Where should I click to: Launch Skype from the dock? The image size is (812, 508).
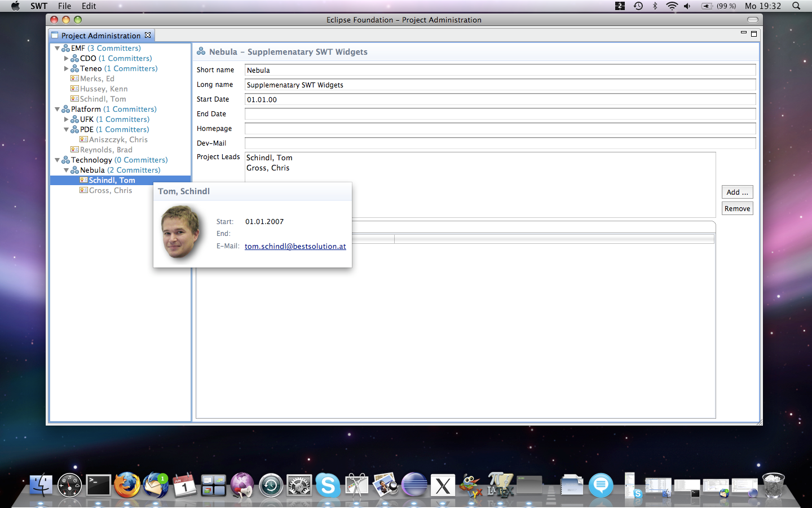point(328,485)
